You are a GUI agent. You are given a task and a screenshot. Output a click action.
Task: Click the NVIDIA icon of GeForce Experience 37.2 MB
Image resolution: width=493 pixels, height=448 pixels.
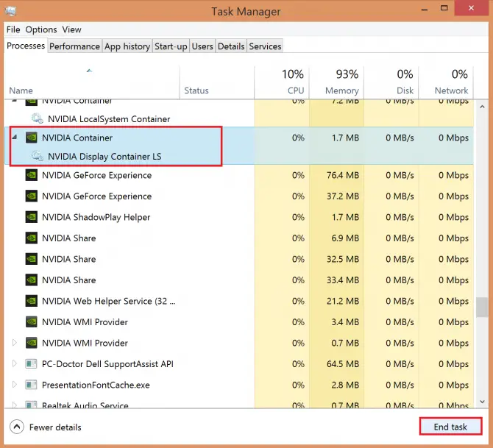(x=32, y=196)
